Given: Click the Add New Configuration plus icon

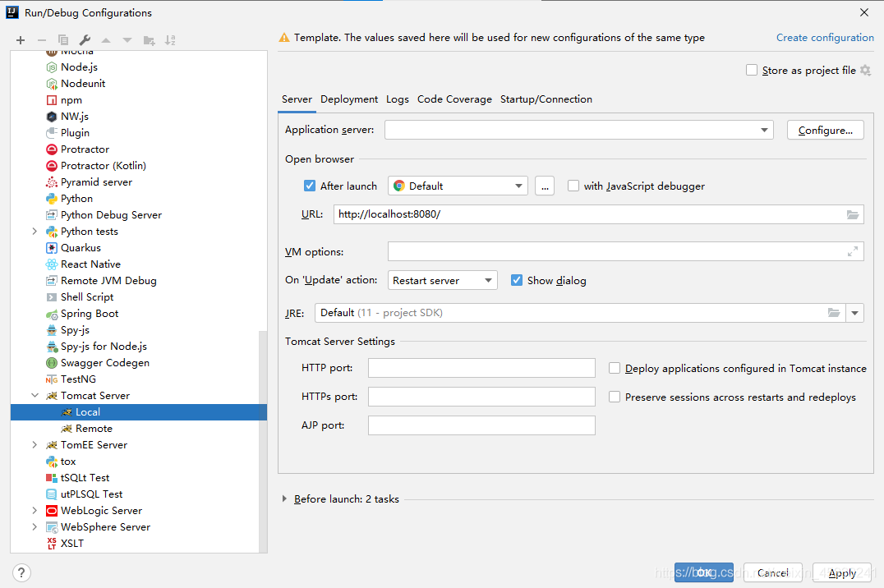Looking at the screenshot, I should click(21, 40).
